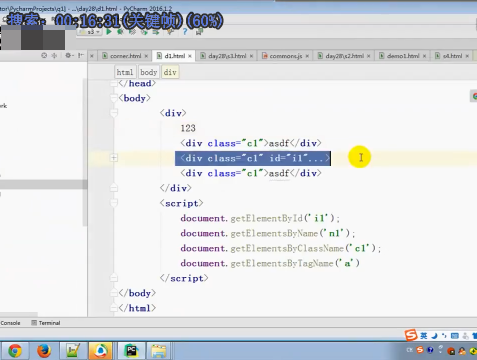Image resolution: width=477 pixels, height=360 pixels.
Task: Click the getElementsByName('n1') line
Action: [x=268, y=233]
